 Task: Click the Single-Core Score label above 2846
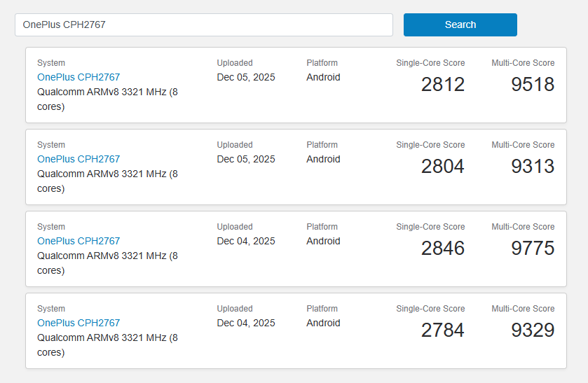click(x=430, y=227)
